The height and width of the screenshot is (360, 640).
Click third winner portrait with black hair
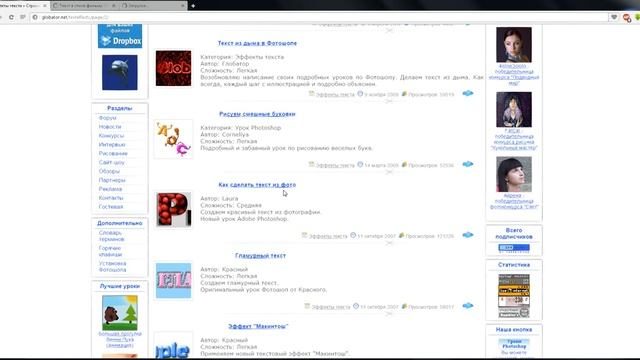click(x=514, y=174)
